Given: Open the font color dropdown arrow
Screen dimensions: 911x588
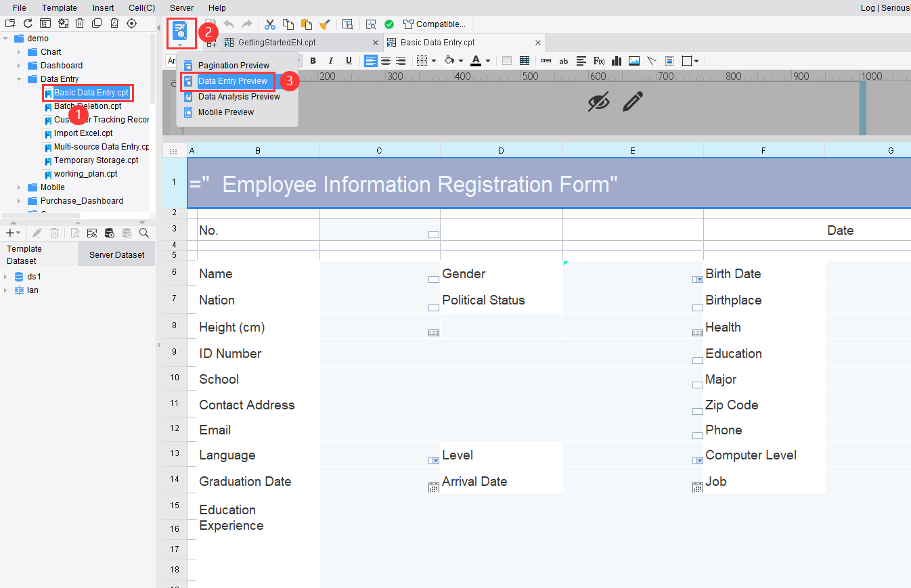Looking at the screenshot, I should tap(488, 61).
